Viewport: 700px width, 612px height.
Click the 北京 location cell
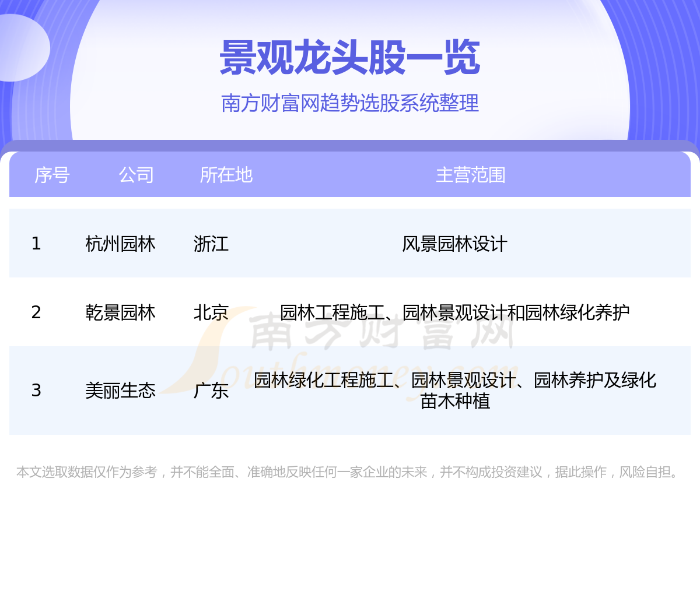211,312
